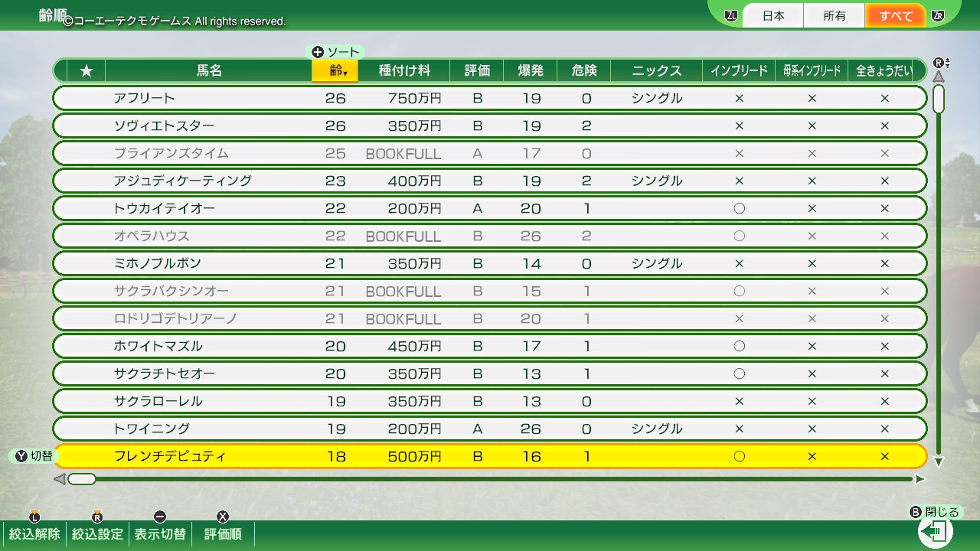
Task: Click the 評価順 button
Action: pos(223,534)
